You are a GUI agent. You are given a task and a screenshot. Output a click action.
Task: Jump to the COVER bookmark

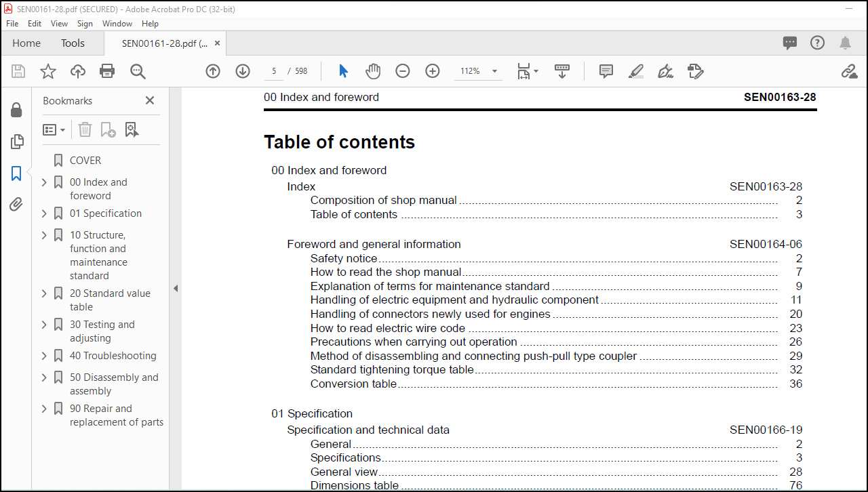(85, 161)
